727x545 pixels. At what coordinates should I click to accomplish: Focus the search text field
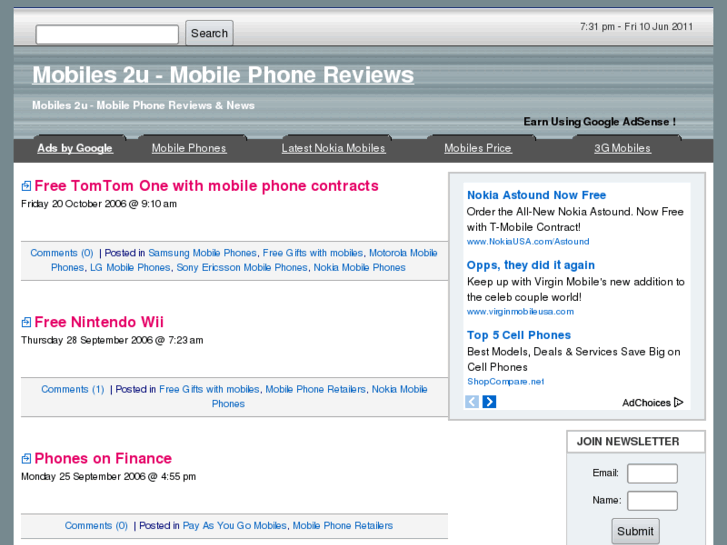point(107,34)
